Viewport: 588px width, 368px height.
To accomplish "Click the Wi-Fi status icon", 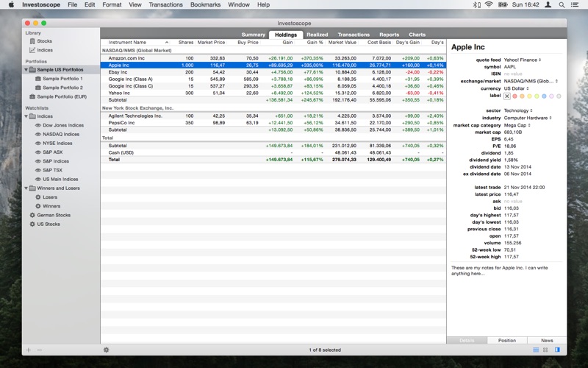I will pos(488,5).
